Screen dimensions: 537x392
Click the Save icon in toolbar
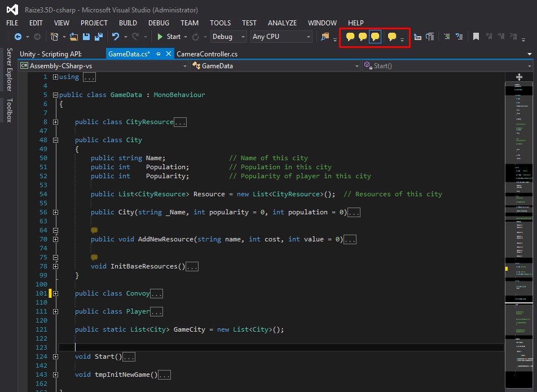point(86,37)
